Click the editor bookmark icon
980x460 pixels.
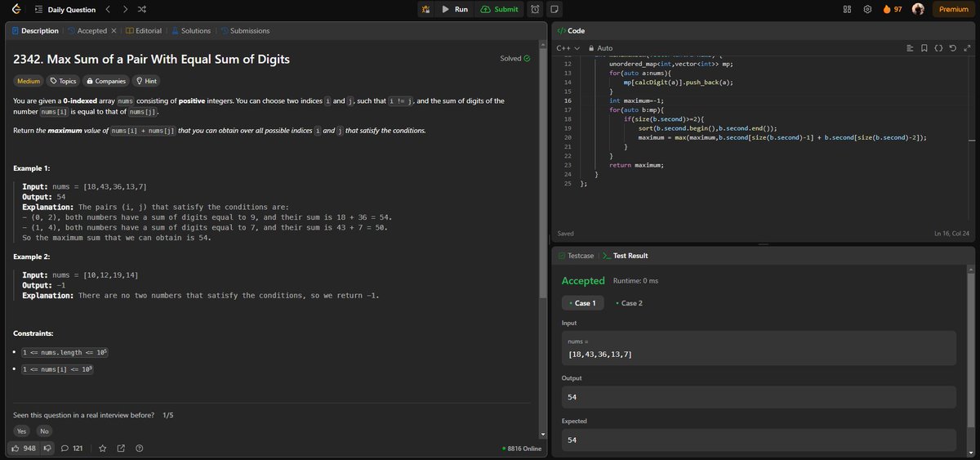tap(924, 48)
